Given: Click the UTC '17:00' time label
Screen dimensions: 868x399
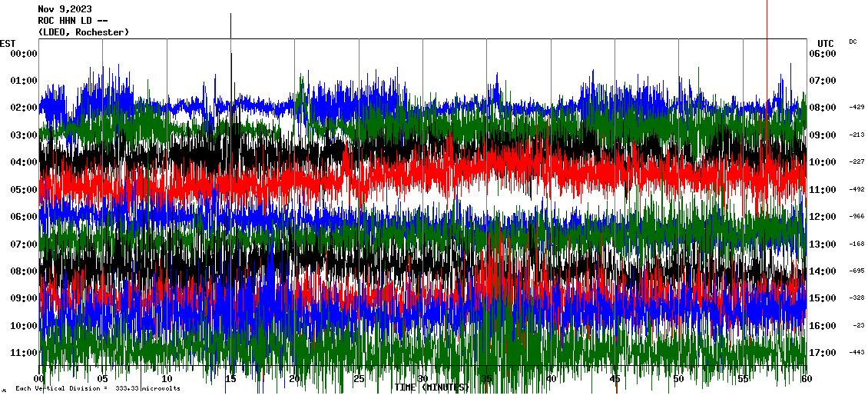Looking at the screenshot, I should tap(823, 352).
